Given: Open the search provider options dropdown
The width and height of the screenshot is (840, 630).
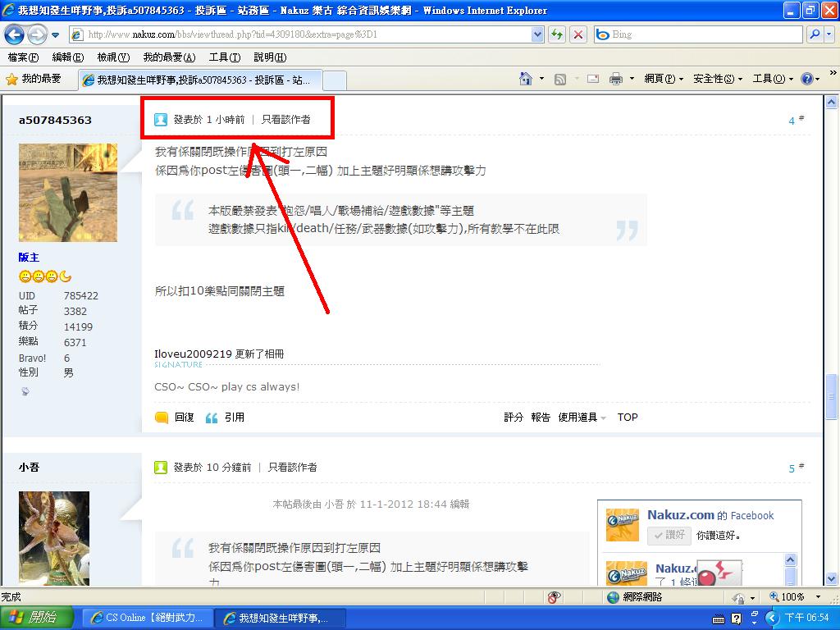Looking at the screenshot, I should (829, 34).
